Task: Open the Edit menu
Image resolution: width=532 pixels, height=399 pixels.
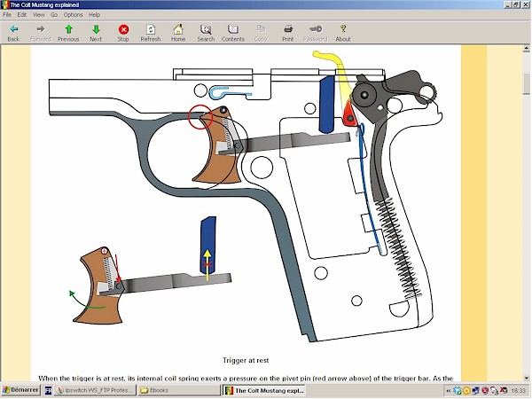Action: pyautogui.click(x=22, y=14)
